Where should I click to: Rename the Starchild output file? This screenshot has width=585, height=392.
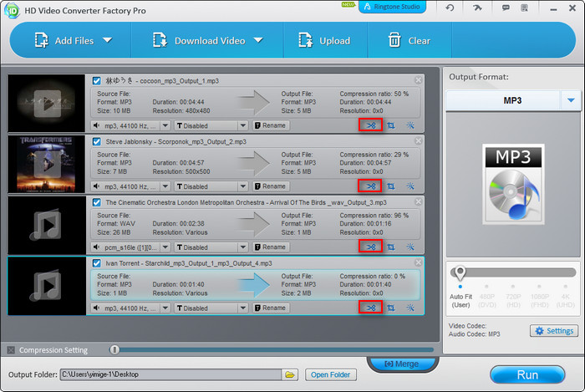[x=271, y=308]
